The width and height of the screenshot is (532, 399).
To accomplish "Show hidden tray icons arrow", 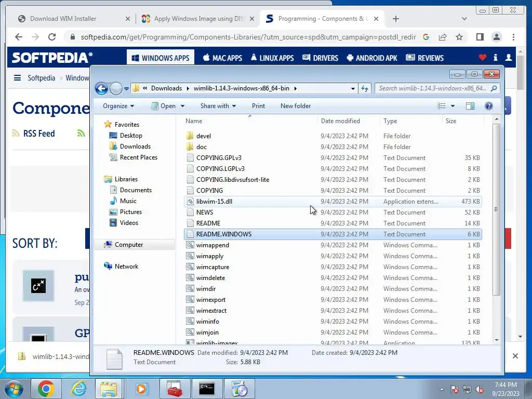I will (442, 390).
